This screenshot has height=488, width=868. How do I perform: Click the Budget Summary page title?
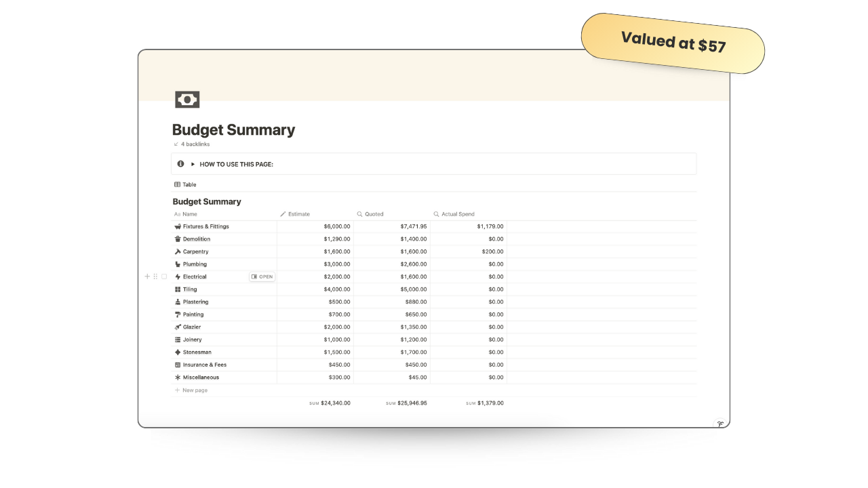coord(233,130)
